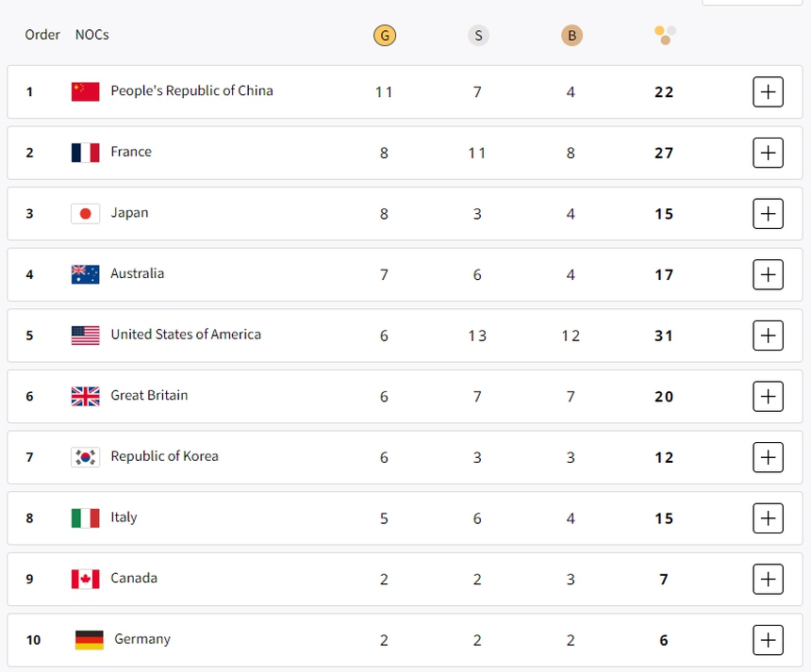Open the plus button for Italy
This screenshot has height=672, width=811.
[x=768, y=518]
